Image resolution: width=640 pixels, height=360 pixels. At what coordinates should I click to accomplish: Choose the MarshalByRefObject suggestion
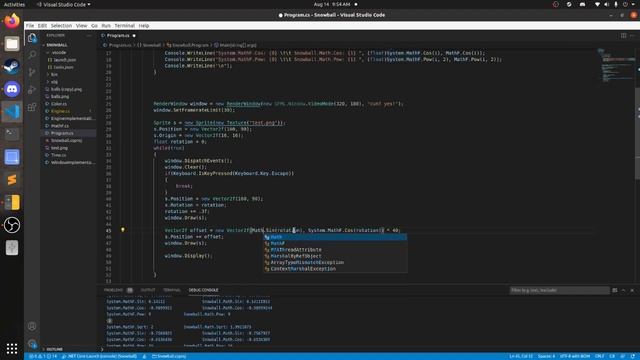click(335, 256)
